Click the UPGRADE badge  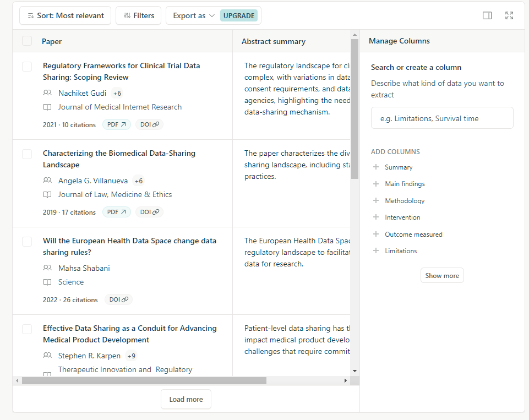[x=239, y=15]
